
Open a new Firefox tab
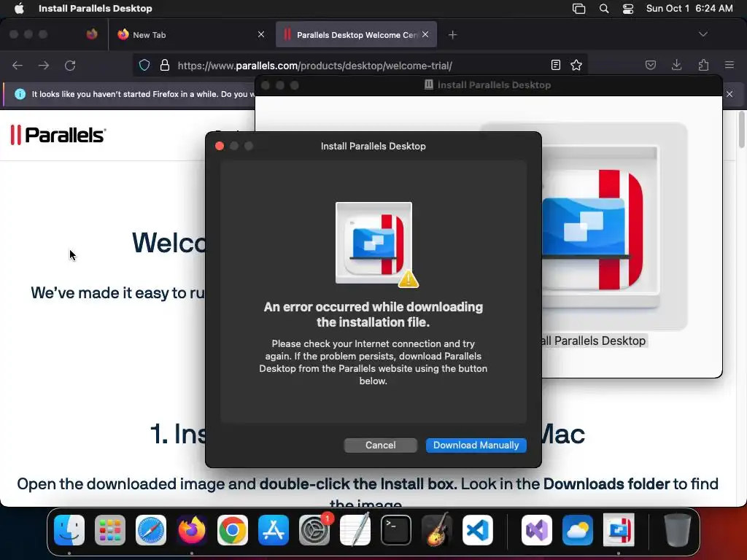(x=452, y=35)
